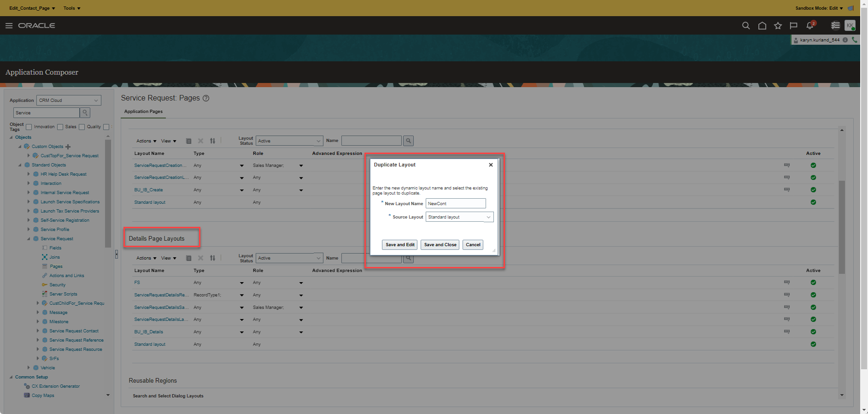868x414 pixels.
Task: Close the Duplicate Layout dialog
Action: pyautogui.click(x=491, y=165)
